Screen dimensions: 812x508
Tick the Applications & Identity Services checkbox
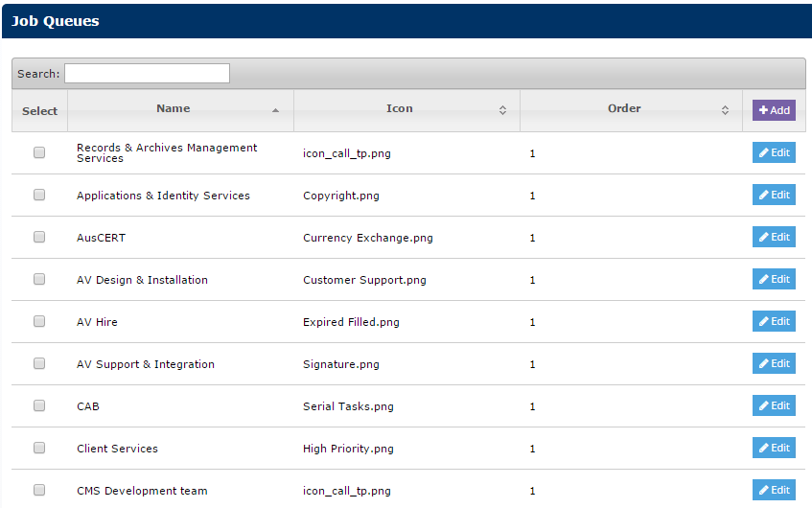(39, 195)
